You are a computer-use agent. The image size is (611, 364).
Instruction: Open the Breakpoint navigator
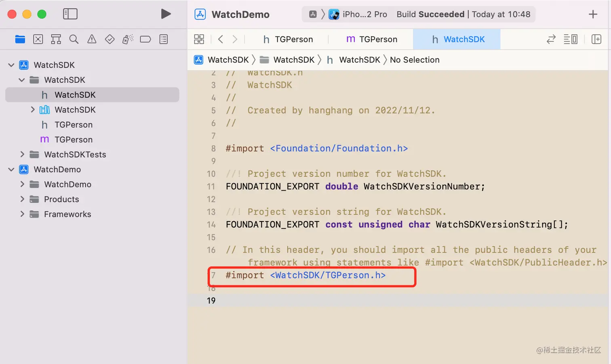[145, 39]
